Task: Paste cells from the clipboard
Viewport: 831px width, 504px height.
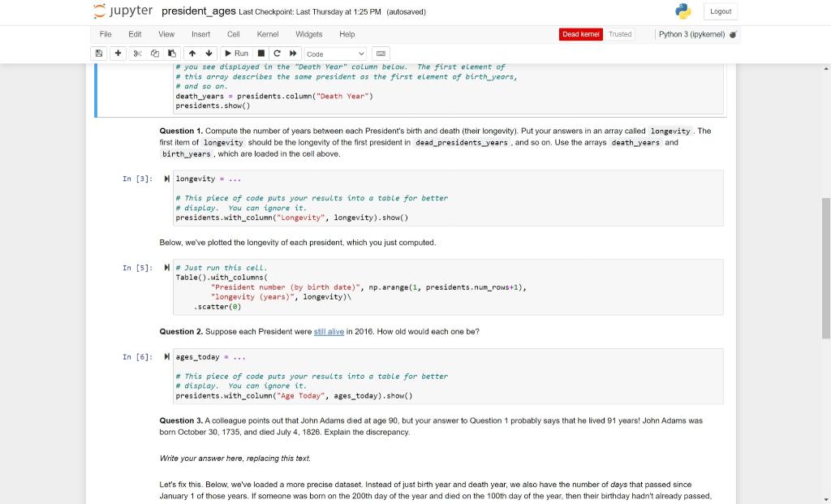Action: 171,53
